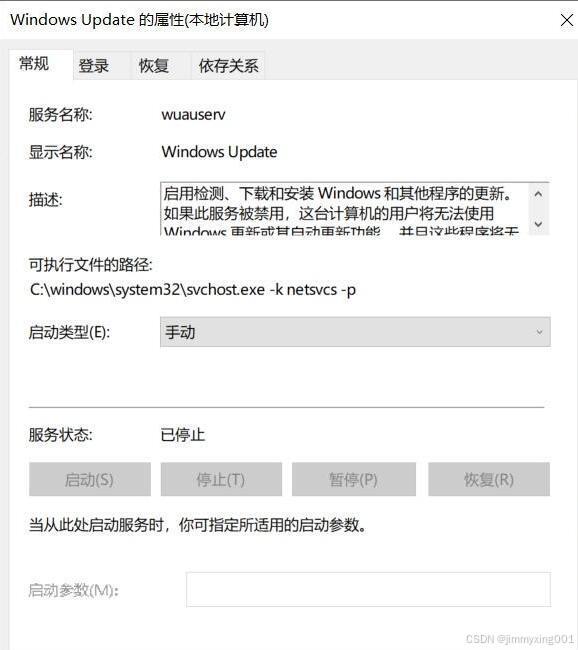Click the 已停止 service status text

point(182,435)
